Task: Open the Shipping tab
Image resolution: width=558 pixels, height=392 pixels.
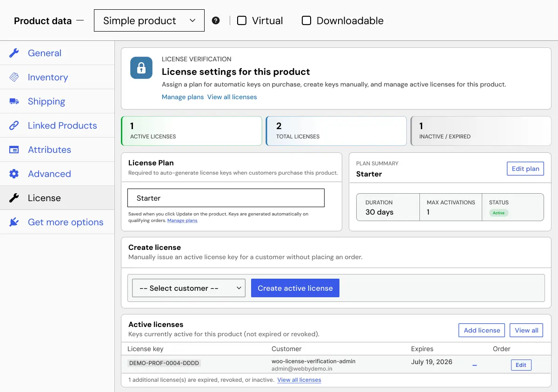Action: click(x=57, y=101)
